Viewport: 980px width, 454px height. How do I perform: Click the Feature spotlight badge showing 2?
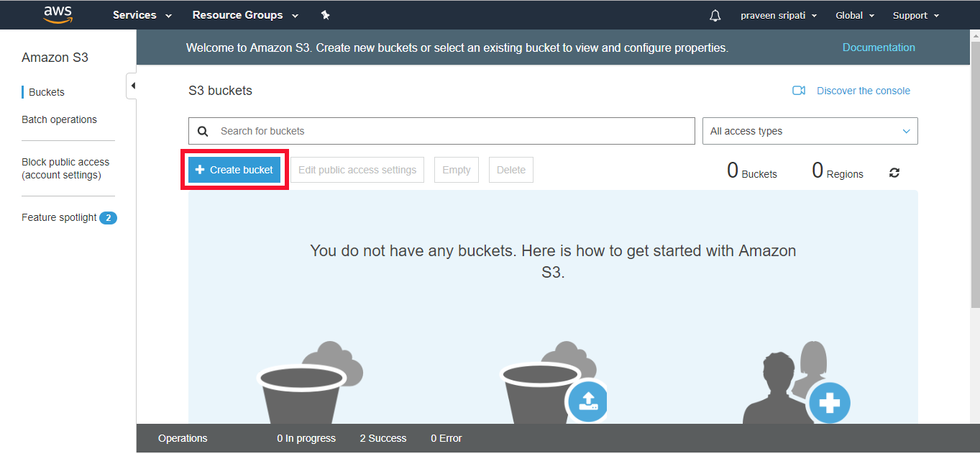pos(108,217)
